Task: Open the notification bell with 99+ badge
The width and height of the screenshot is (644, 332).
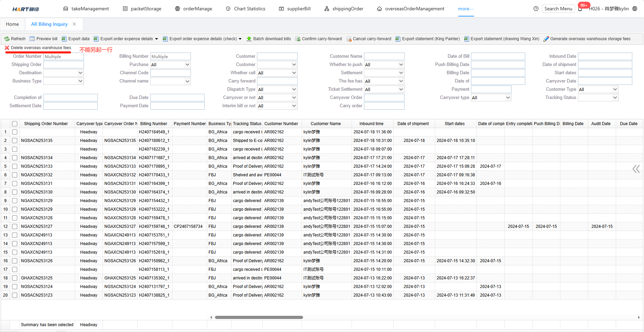Action: tap(580, 9)
